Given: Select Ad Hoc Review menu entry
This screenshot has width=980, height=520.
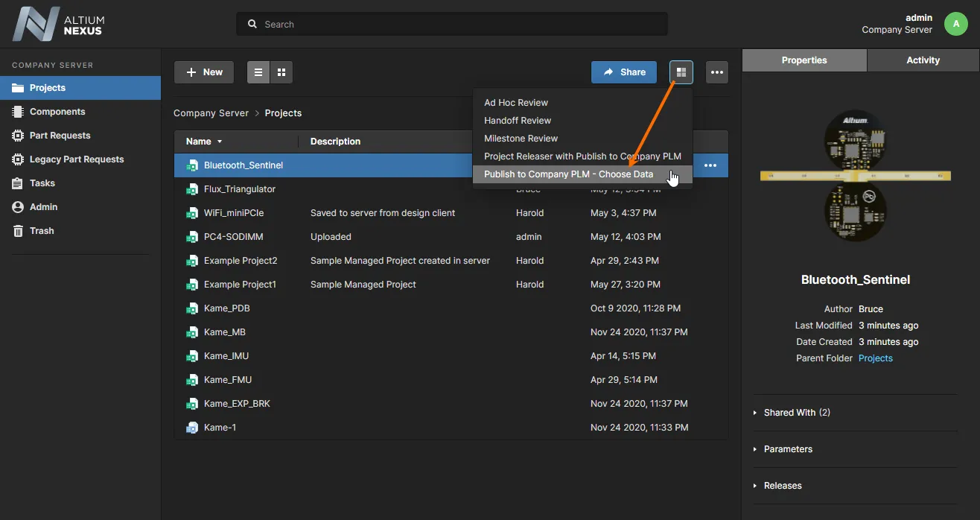Looking at the screenshot, I should [582, 103].
